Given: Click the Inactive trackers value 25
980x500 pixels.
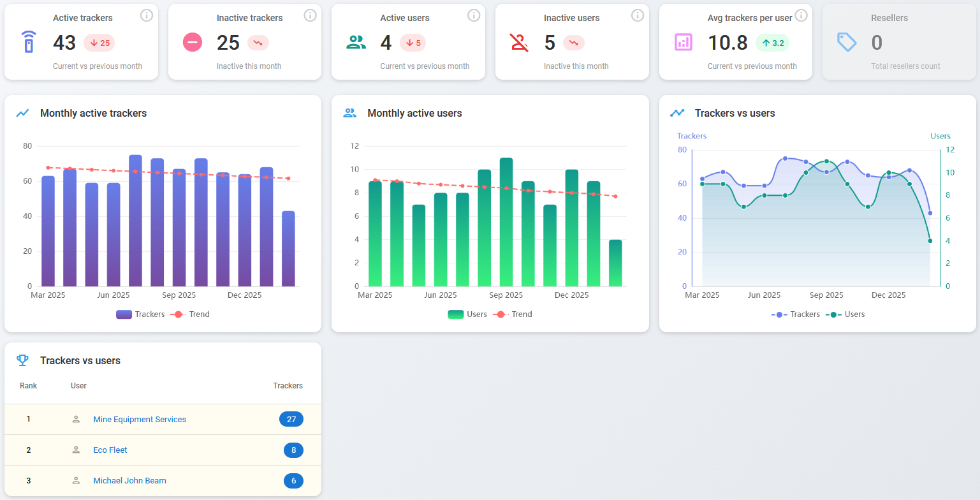Looking at the screenshot, I should (x=228, y=43).
